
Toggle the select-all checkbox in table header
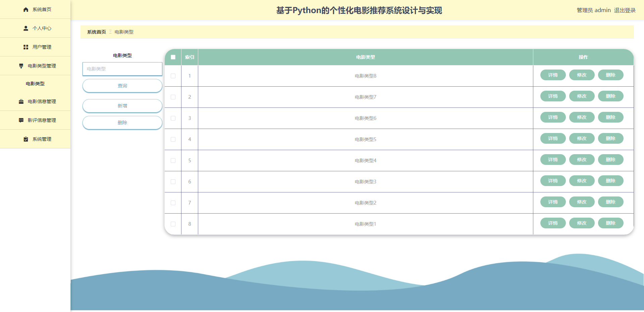[173, 57]
